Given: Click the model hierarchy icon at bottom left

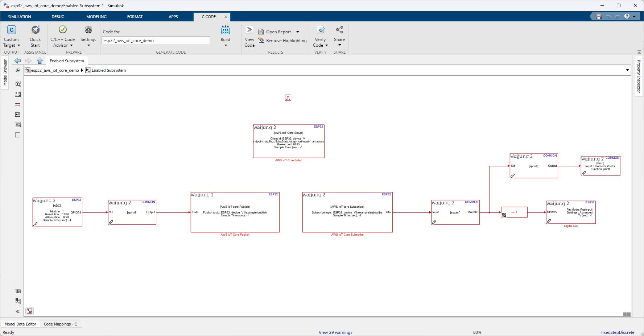Looking at the screenshot, I should pos(29,311).
